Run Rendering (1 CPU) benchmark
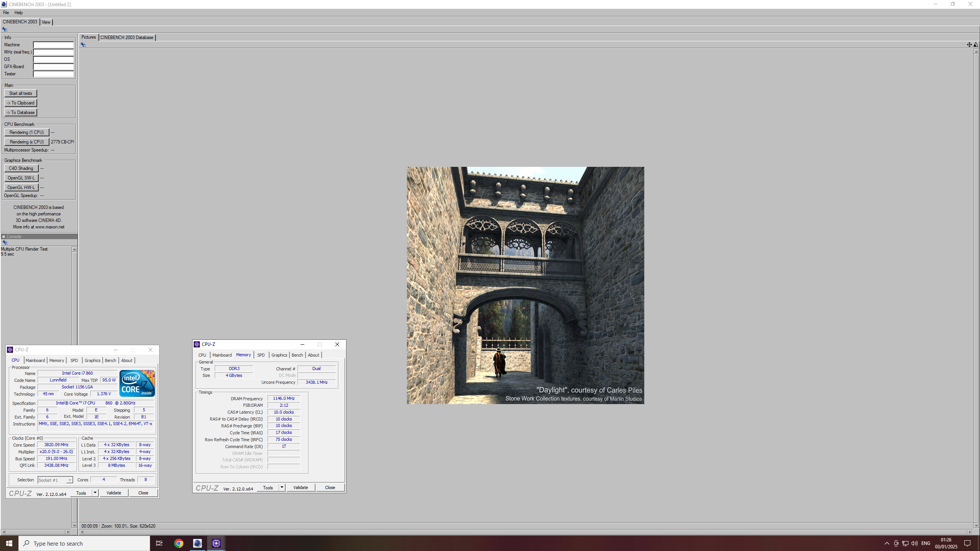This screenshot has width=980, height=551. pos(27,132)
